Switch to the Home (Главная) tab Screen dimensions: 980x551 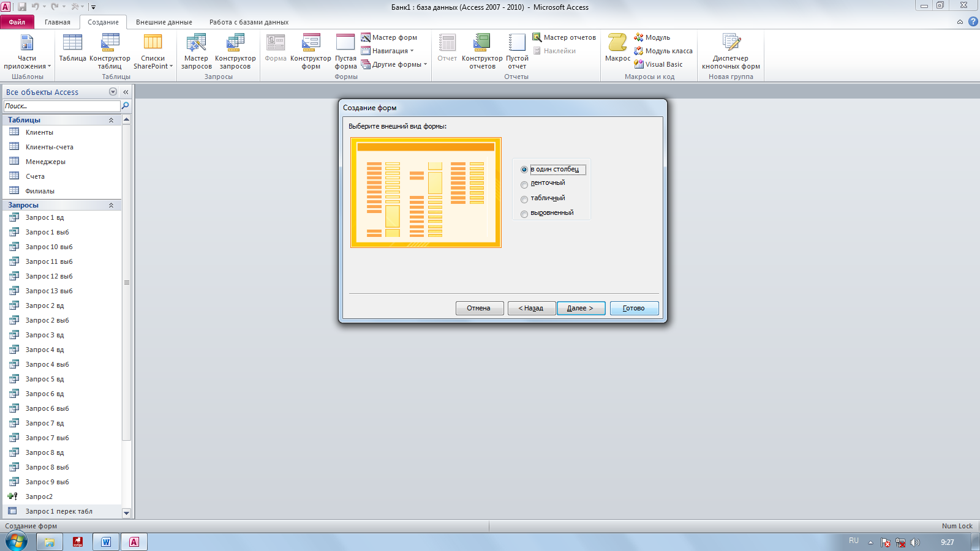coord(58,22)
